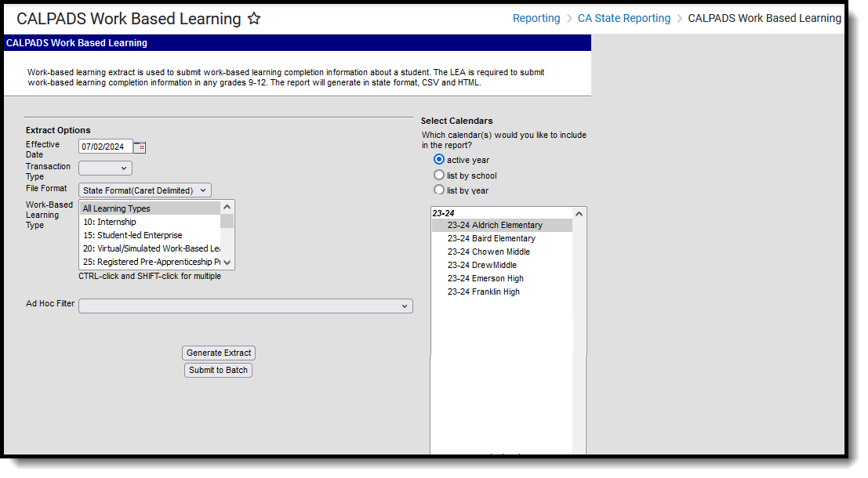Viewport: 868px width, 478px height.
Task: Select 23-24 Emerson High calendar
Action: click(502, 278)
